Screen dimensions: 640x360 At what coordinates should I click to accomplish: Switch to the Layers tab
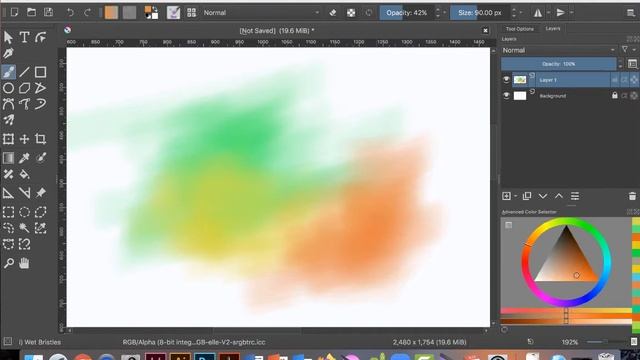[553, 29]
